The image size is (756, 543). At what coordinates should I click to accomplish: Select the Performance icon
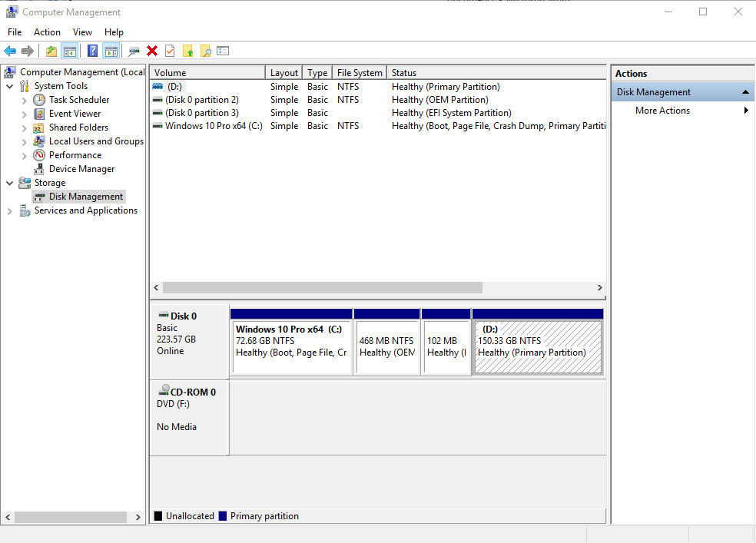click(x=39, y=155)
